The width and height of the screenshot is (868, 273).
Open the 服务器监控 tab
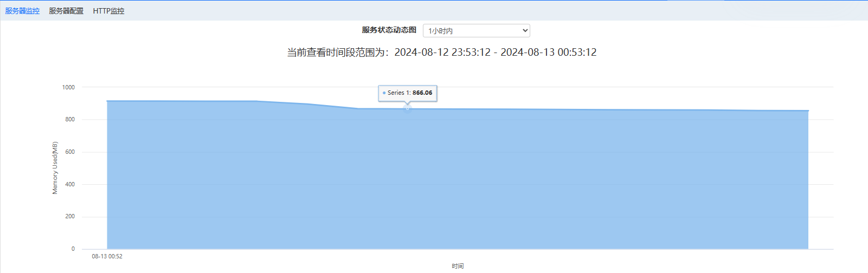pyautogui.click(x=22, y=11)
